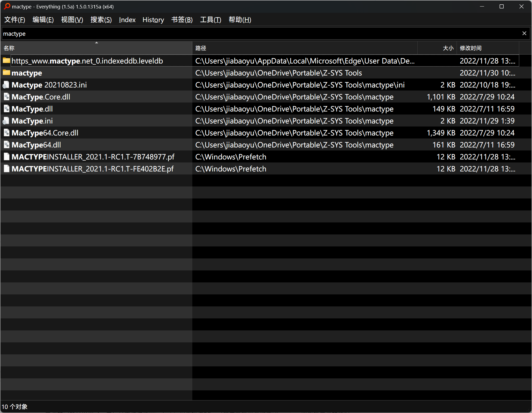The height and width of the screenshot is (413, 532).
Task: Clear the search box using the X icon
Action: click(x=524, y=33)
